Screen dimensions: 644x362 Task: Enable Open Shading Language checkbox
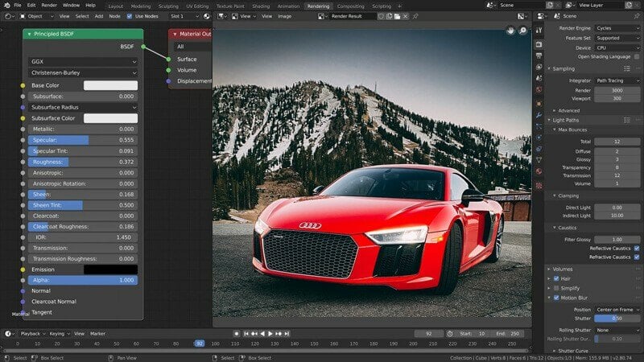click(x=637, y=56)
